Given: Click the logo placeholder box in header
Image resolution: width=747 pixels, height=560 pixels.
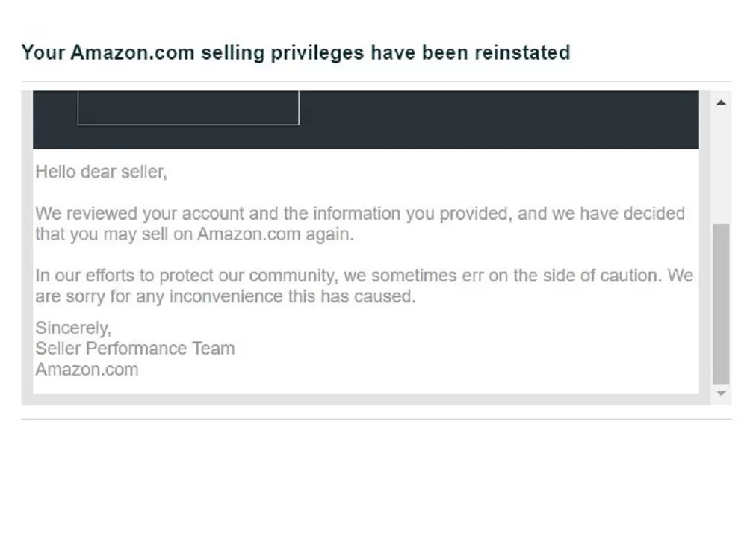Looking at the screenshot, I should pos(188,108).
